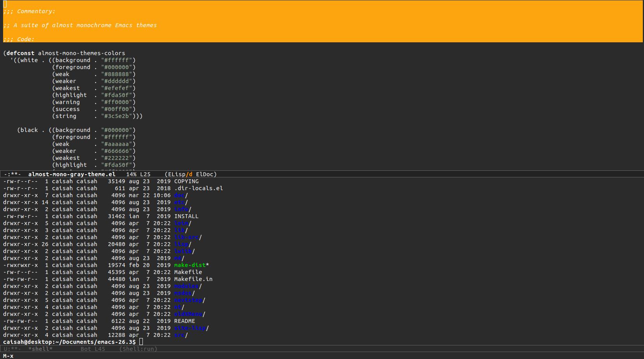
Task: Click the 14% position indicator in mode line
Action: click(x=131, y=174)
